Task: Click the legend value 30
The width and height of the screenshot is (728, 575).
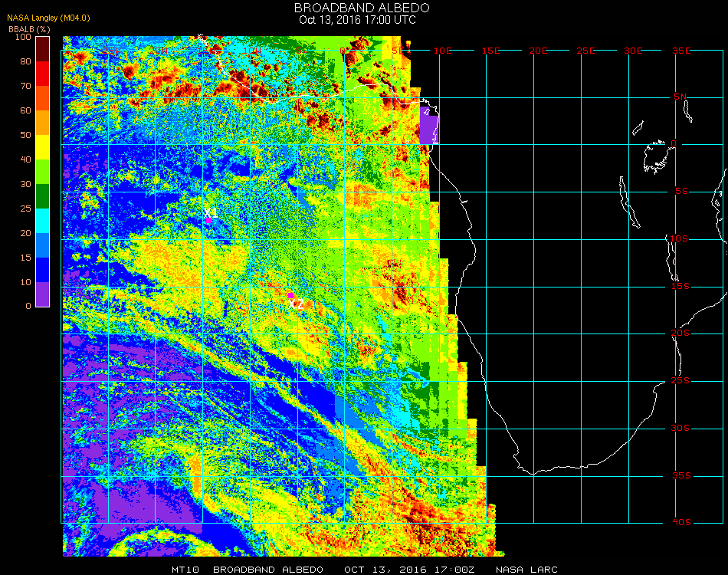Action: [25, 185]
